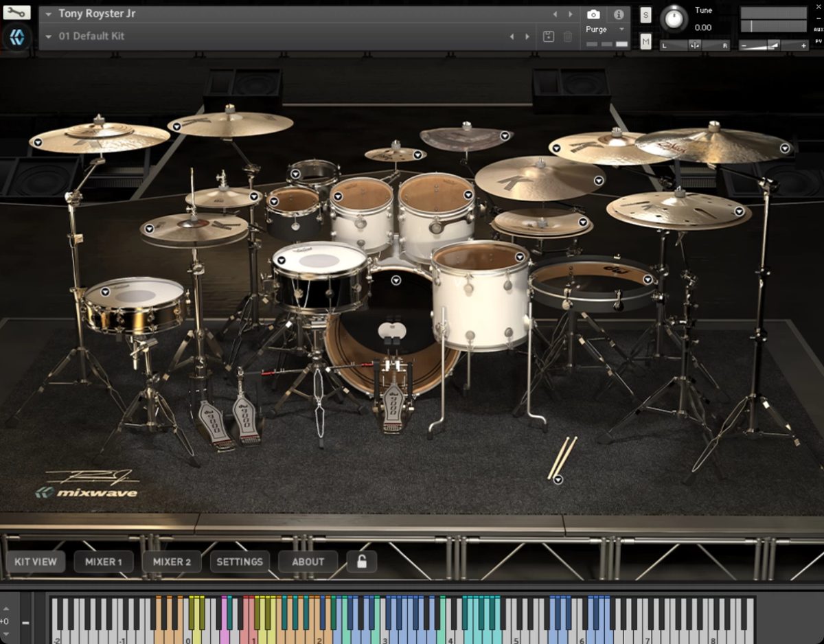Load previous snapshot beside 01 Default Kit

512,36
